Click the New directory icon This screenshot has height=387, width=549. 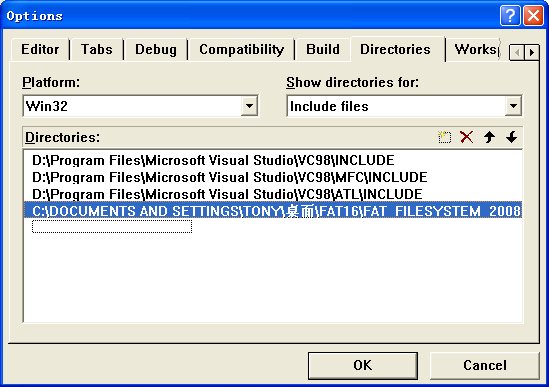444,137
